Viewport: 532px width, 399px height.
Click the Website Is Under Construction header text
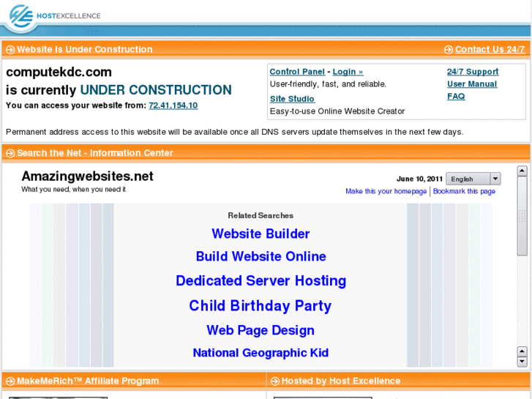pos(85,50)
